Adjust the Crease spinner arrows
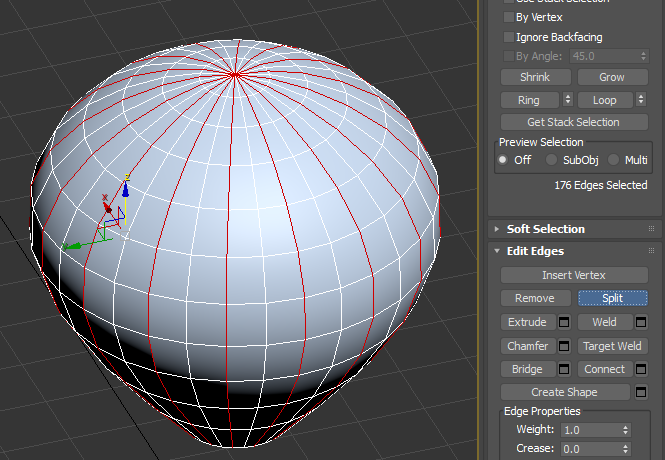The width and height of the screenshot is (665, 460). (x=626, y=449)
